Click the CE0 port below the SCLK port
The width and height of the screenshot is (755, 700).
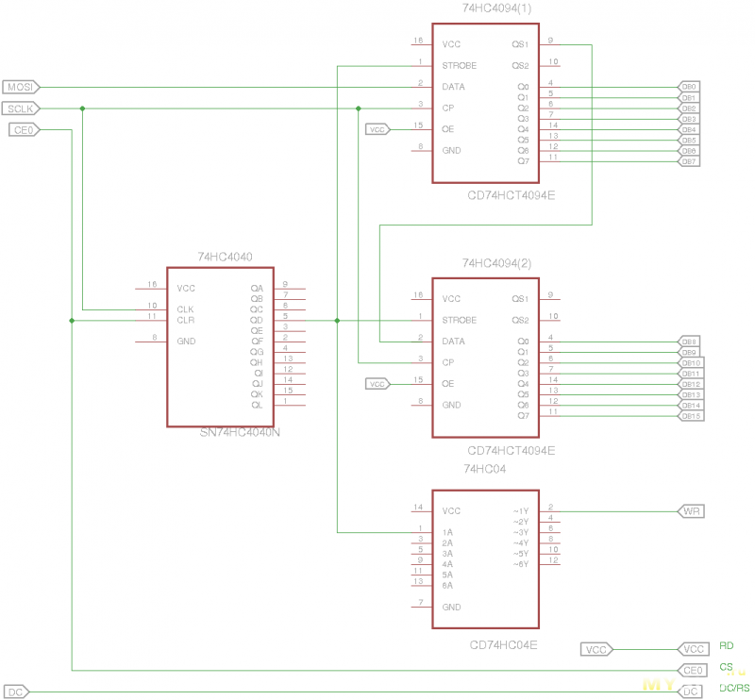point(25,130)
